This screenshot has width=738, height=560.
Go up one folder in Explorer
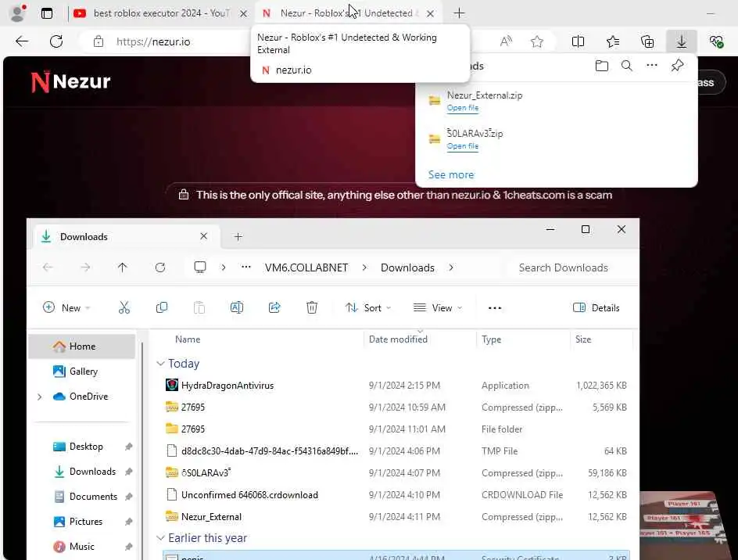click(x=123, y=267)
